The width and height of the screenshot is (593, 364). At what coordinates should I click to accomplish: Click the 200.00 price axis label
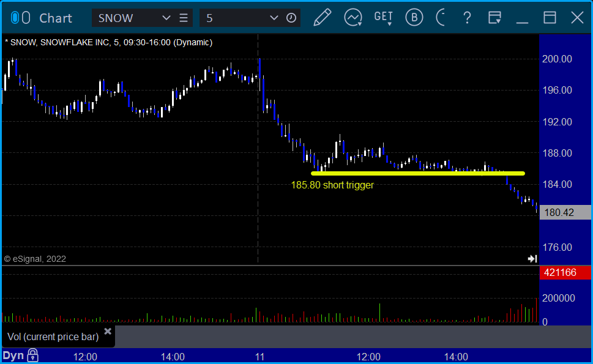(557, 59)
